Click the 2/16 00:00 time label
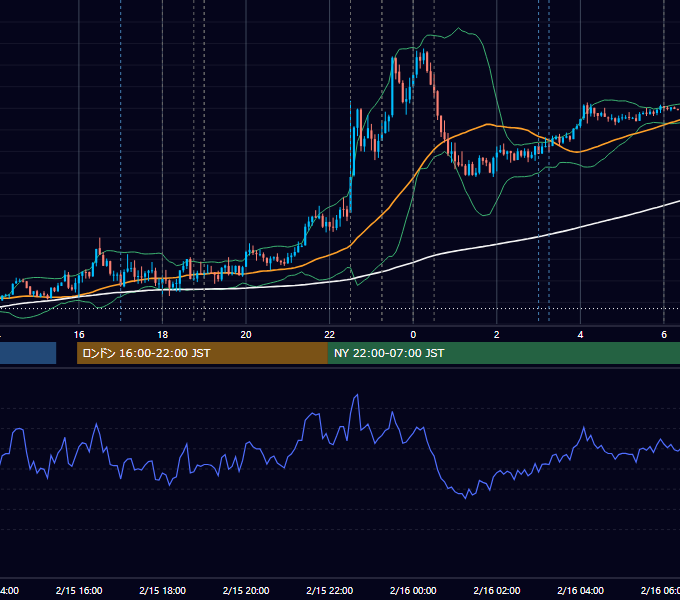Image resolution: width=680 pixels, height=600 pixels. tap(413, 590)
